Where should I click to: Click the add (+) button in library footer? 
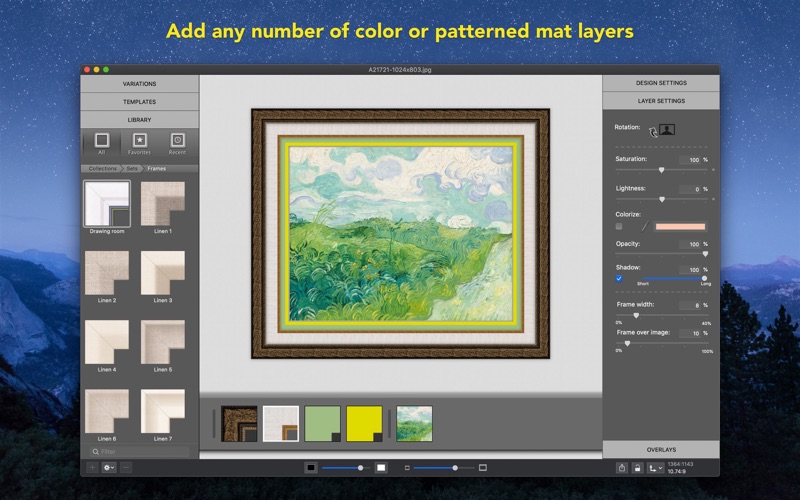[92, 467]
